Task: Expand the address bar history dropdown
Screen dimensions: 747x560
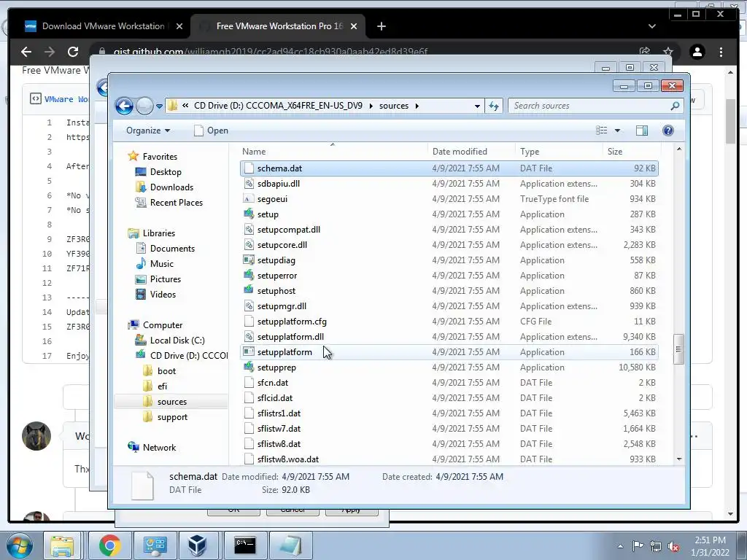Action: [477, 106]
